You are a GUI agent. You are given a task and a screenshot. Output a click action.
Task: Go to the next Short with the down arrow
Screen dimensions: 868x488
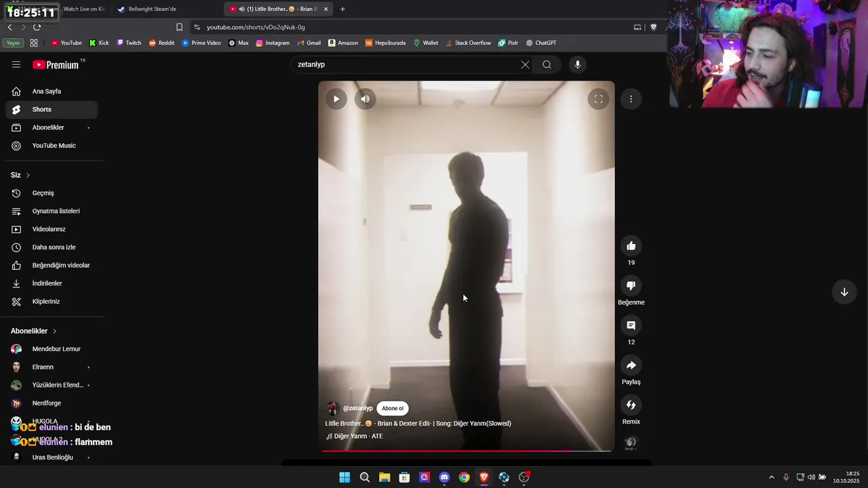(844, 292)
